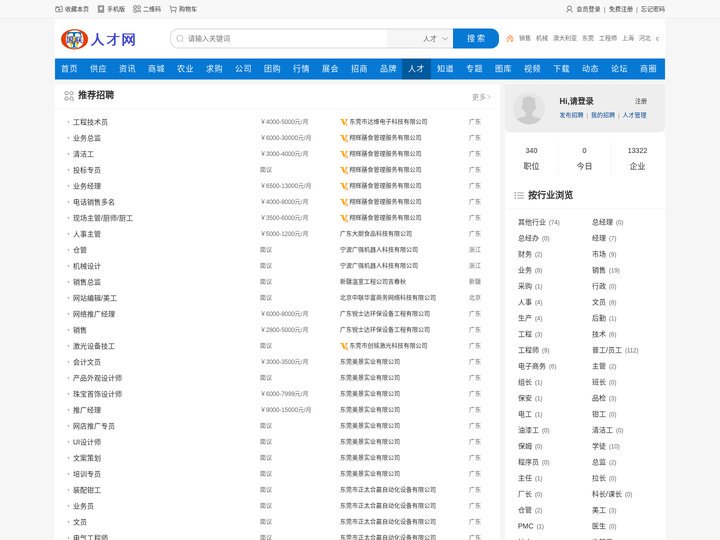The height and width of the screenshot is (540, 720).
Task: Open the 供应 navigation tab
Action: pos(98,69)
